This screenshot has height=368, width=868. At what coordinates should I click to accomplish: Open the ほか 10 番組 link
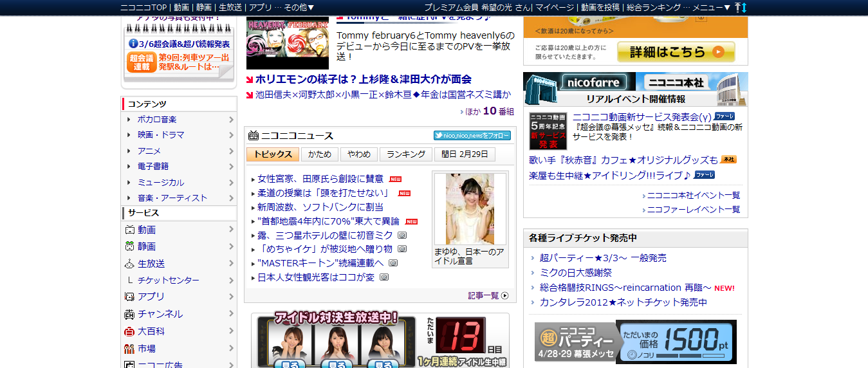(x=490, y=111)
